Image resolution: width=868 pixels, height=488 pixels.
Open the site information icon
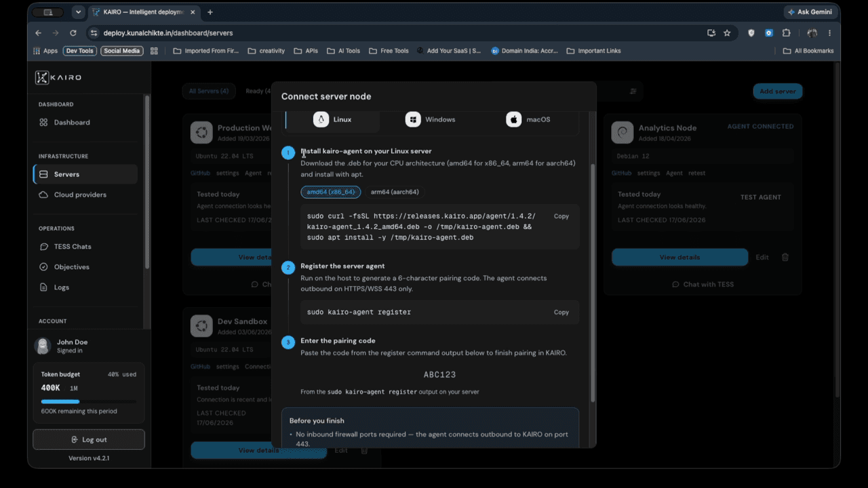pos(94,33)
